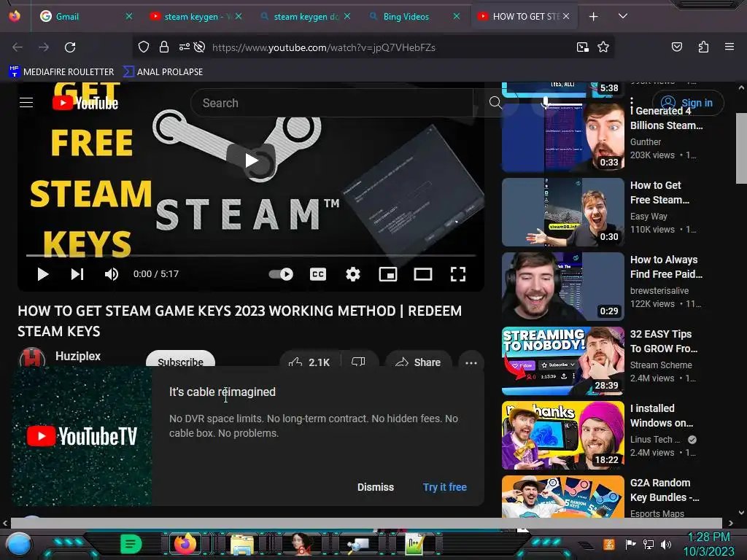Go to YouTube home via logo

pos(85,102)
